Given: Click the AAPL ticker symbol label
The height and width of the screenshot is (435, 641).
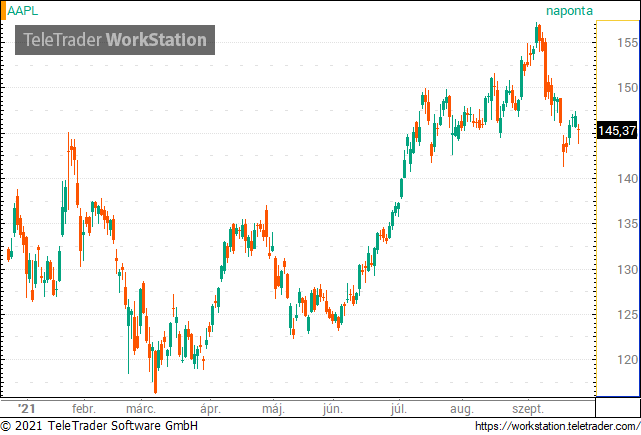Looking at the screenshot, I should (22, 11).
